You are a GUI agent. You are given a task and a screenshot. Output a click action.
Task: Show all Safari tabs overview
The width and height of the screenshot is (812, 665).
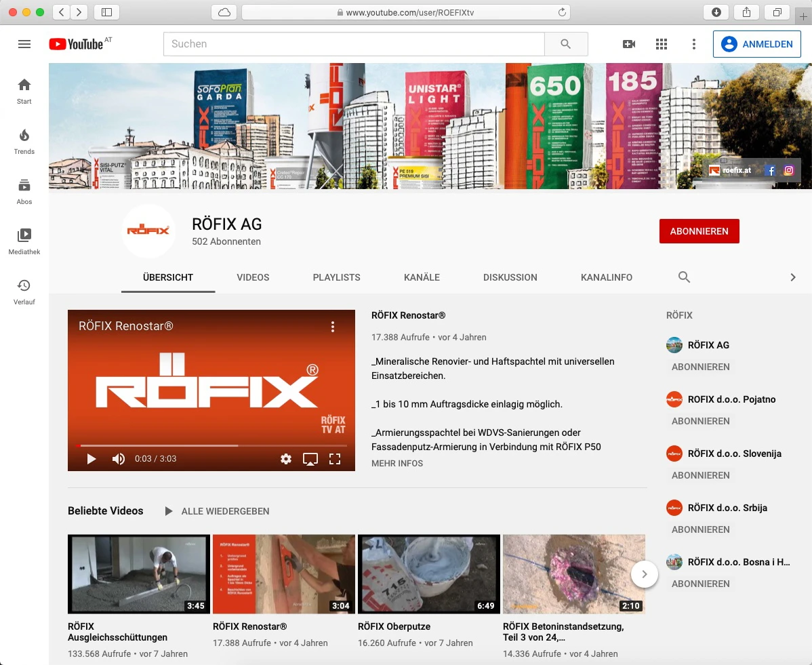click(777, 12)
